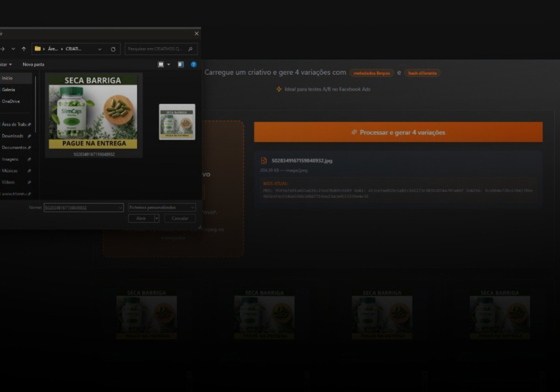
Task: Click the search magnifier icon
Action: tap(190, 49)
